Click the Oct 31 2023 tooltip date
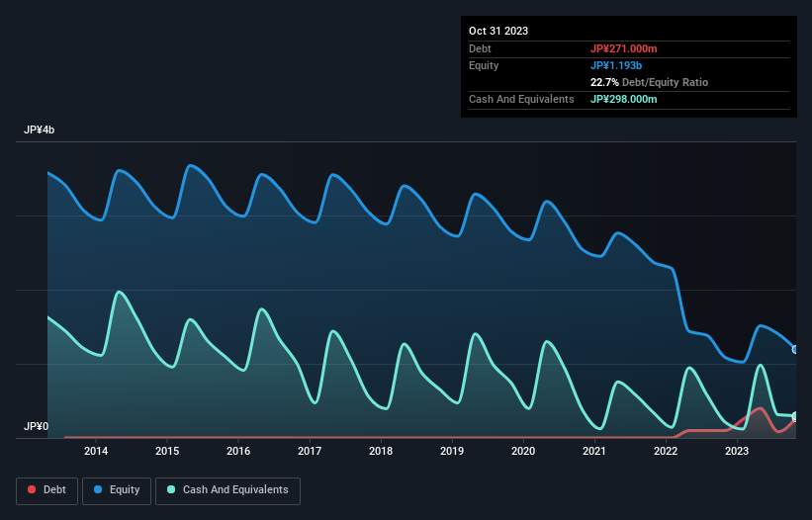The width and height of the screenshot is (812, 520). click(x=498, y=31)
